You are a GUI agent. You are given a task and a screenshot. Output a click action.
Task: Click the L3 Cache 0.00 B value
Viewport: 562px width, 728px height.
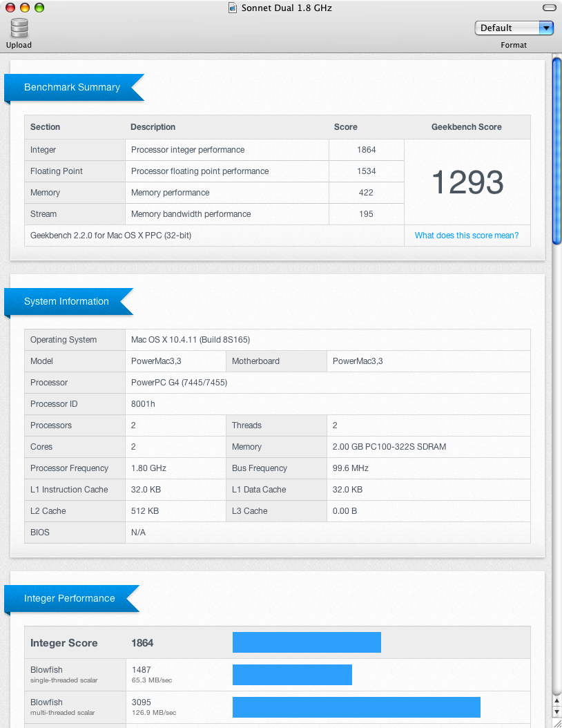pyautogui.click(x=345, y=510)
